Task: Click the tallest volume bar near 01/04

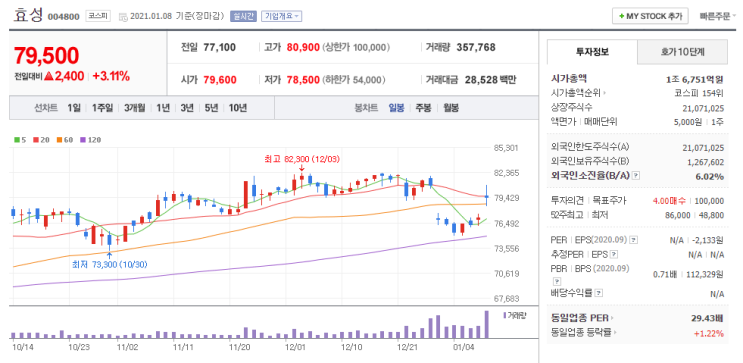Action: [486, 324]
